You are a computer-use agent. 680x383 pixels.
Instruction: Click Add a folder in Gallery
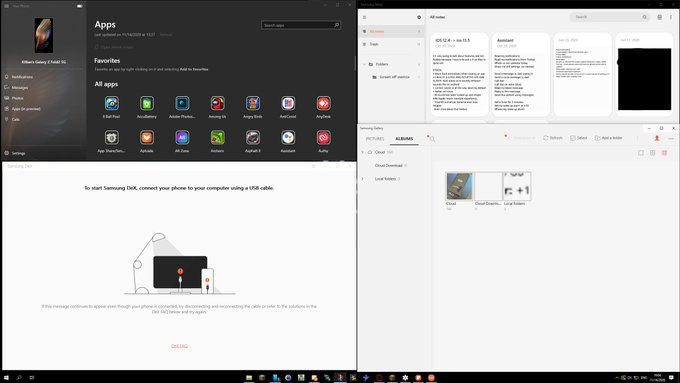pos(609,138)
